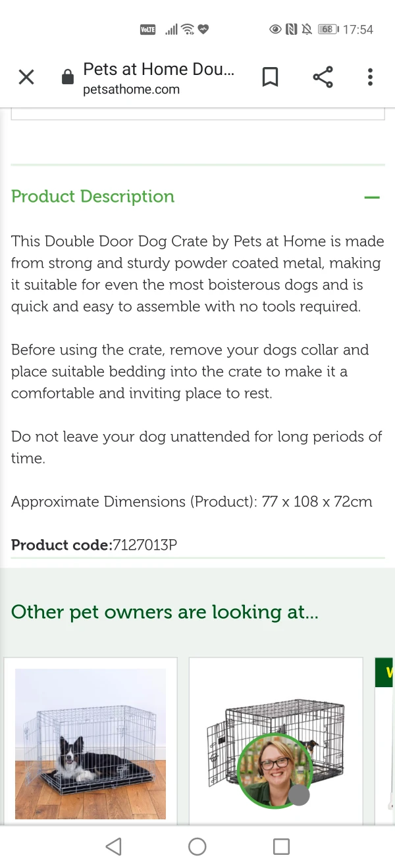395x868 pixels.
Task: Tap the assistant avatar chat bubble
Action: click(274, 770)
